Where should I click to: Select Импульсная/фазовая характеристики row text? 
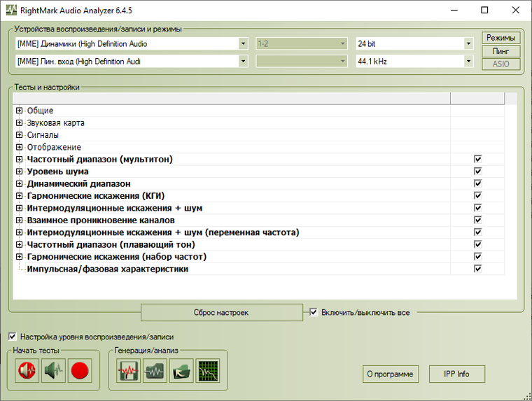pos(108,269)
